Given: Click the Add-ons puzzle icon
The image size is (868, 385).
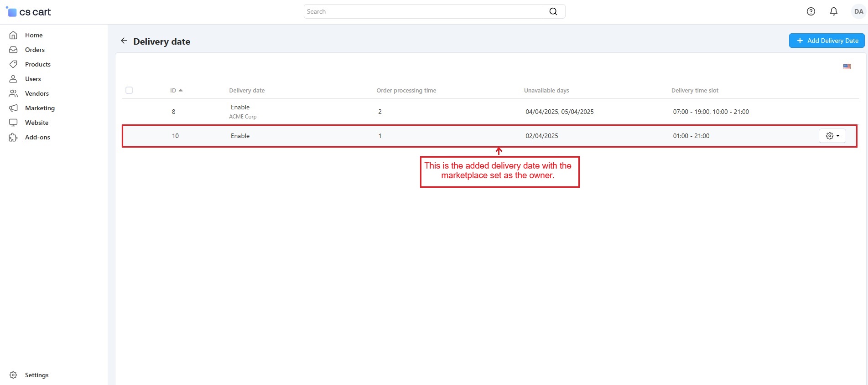Looking at the screenshot, I should tap(13, 137).
